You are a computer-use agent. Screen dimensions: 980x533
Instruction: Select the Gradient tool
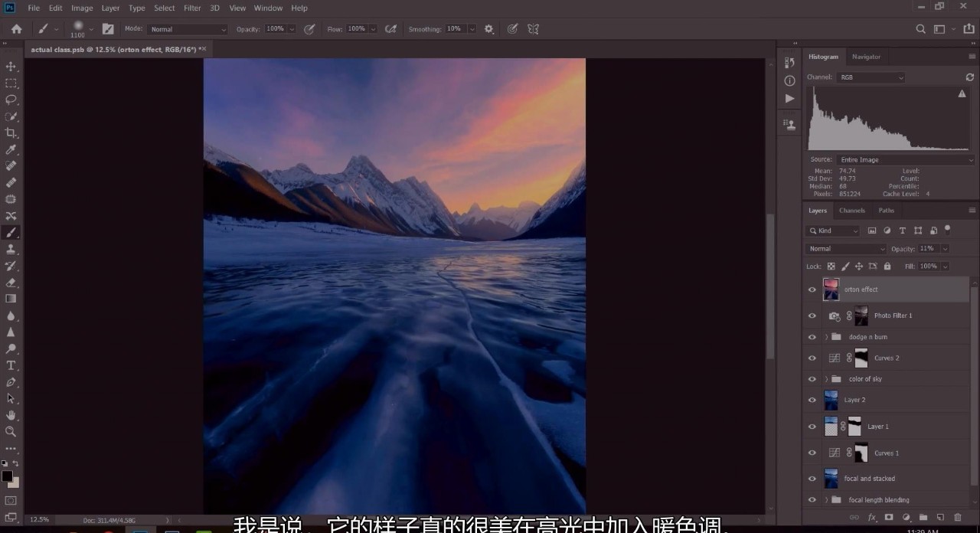pos(11,299)
